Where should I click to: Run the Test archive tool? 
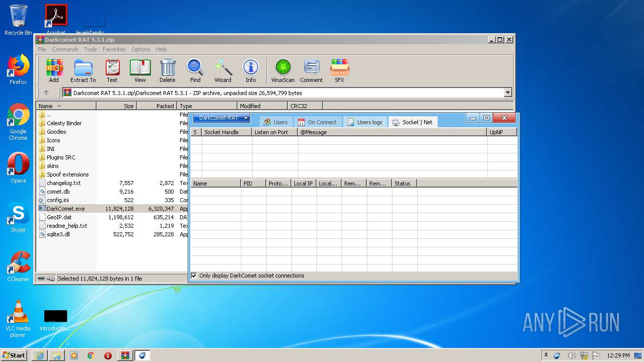[112, 70]
